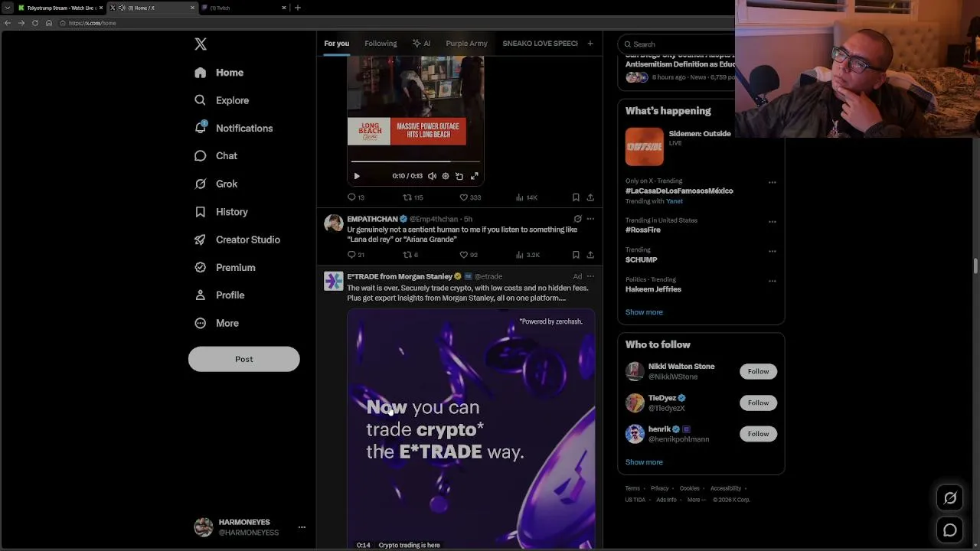Open More menu in the left sidebar
980x551 pixels.
tap(217, 323)
